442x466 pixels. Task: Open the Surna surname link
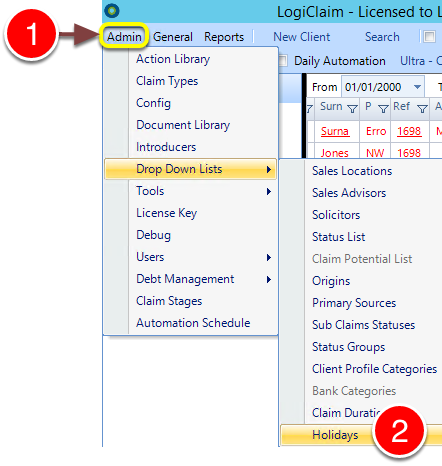click(335, 131)
